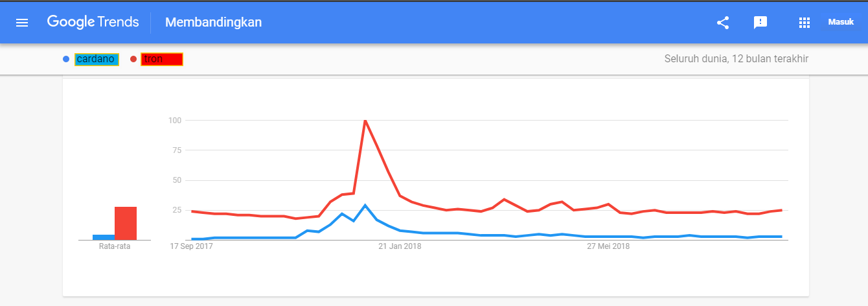Click the 17 Sep 2017 axis label
The height and width of the screenshot is (306, 868).
191,246
